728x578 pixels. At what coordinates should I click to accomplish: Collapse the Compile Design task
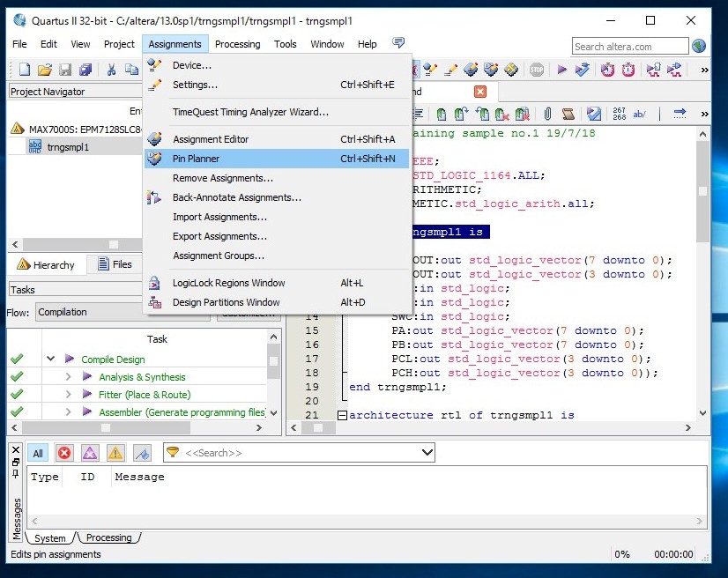point(50,359)
